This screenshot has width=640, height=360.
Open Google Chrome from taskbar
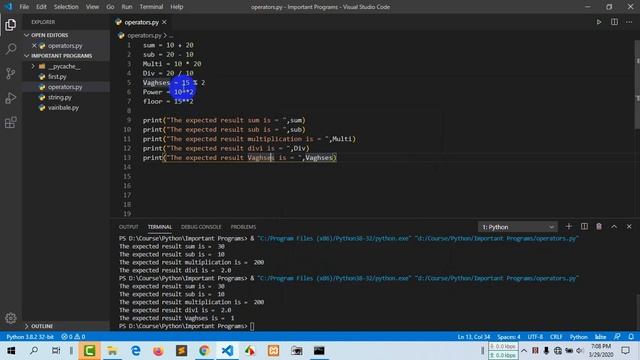pos(204,351)
